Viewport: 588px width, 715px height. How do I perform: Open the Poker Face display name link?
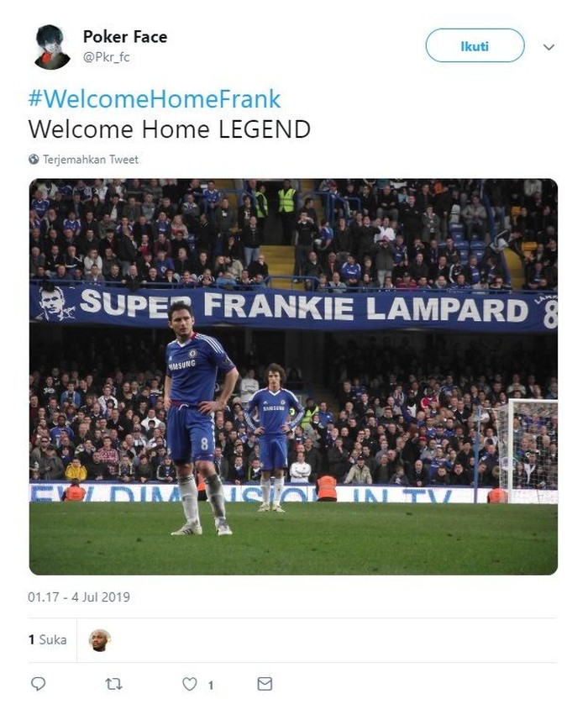(124, 37)
